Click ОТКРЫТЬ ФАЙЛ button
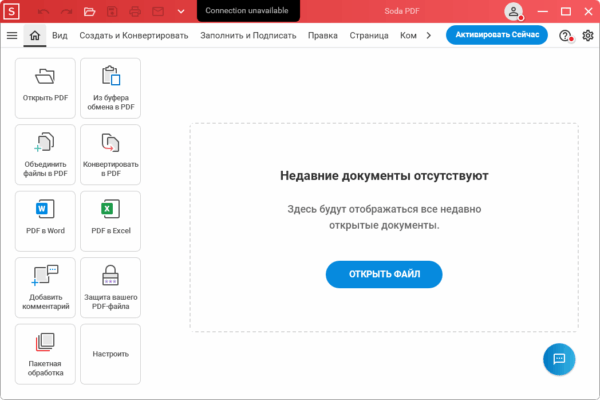 (384, 274)
